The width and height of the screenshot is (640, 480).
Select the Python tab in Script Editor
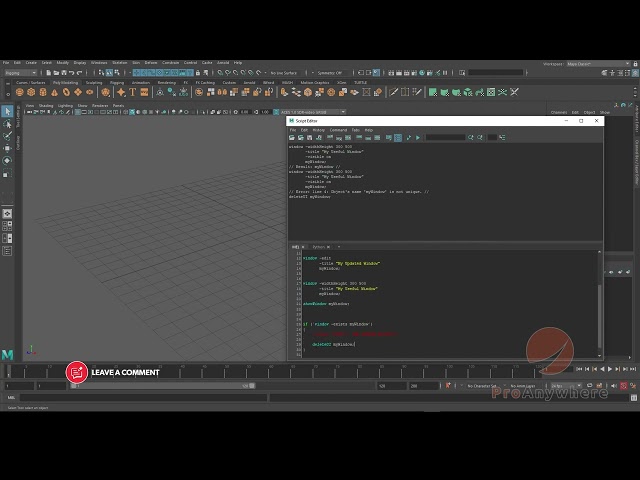[x=318, y=247]
